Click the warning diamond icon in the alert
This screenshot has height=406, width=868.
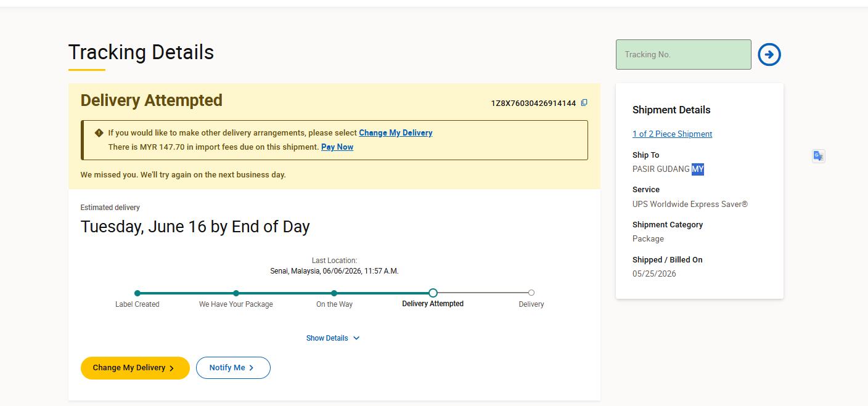point(99,132)
